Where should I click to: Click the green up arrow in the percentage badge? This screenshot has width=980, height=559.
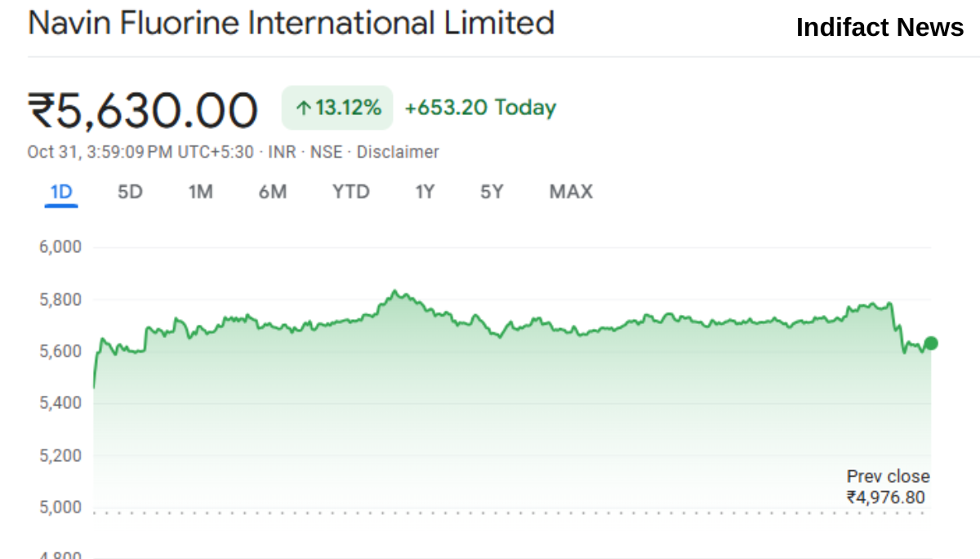(303, 108)
